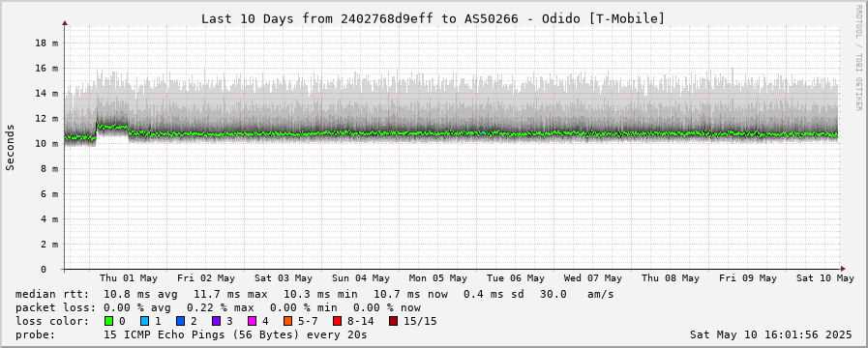
Task: Click the '11.7 ms max' median rtt value
Action: click(x=230, y=294)
